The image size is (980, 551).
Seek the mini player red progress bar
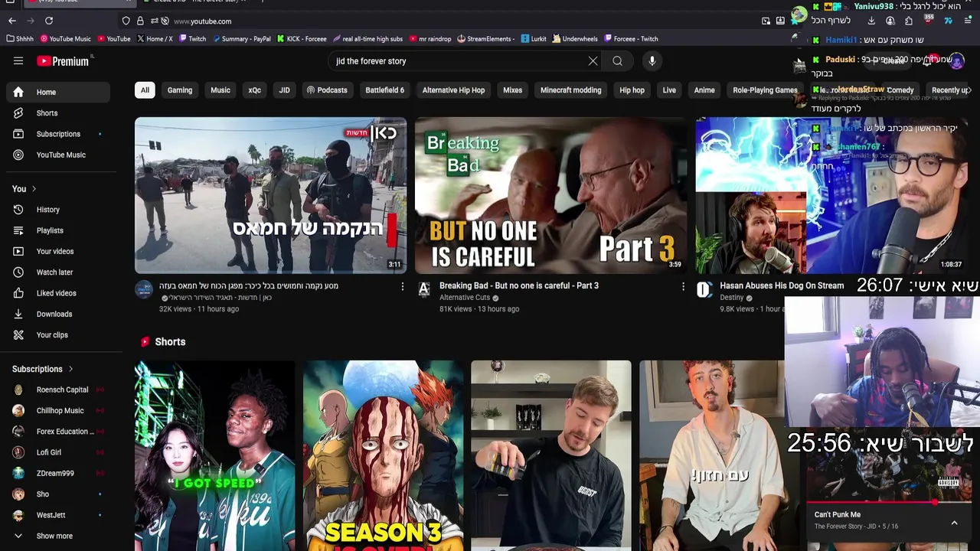coord(888,503)
